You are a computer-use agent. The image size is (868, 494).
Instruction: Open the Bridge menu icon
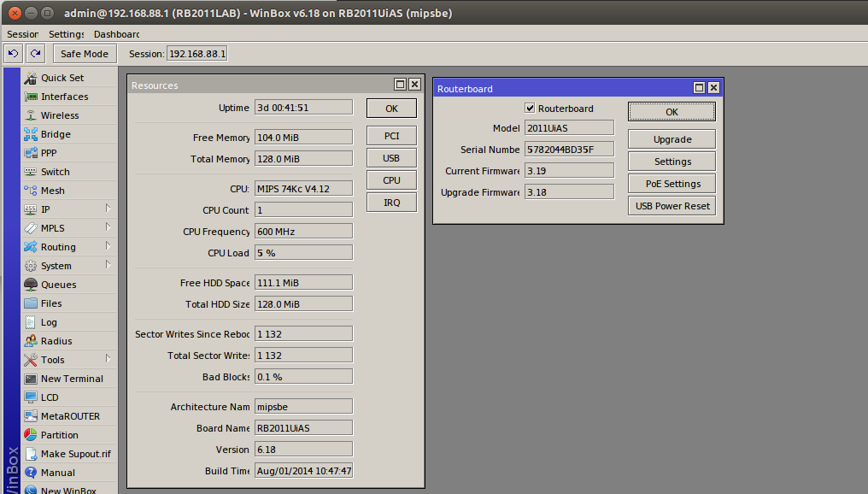point(31,134)
